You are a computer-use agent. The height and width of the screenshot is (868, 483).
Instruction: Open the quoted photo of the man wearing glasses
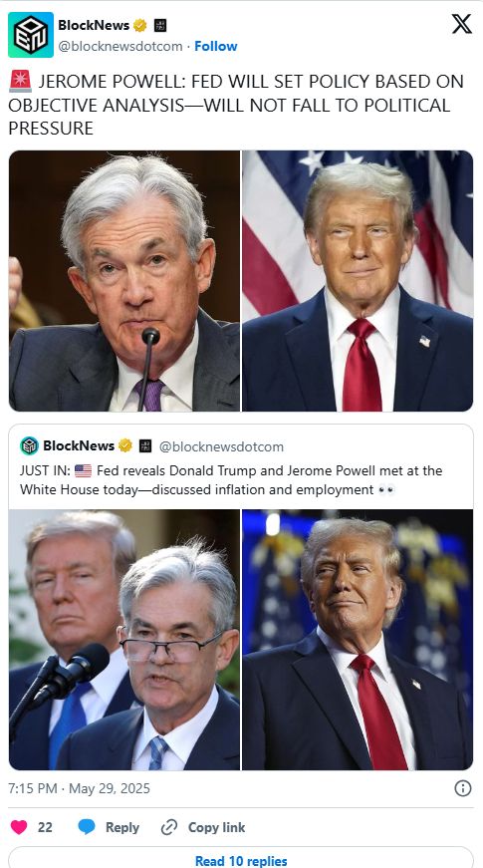[124, 640]
